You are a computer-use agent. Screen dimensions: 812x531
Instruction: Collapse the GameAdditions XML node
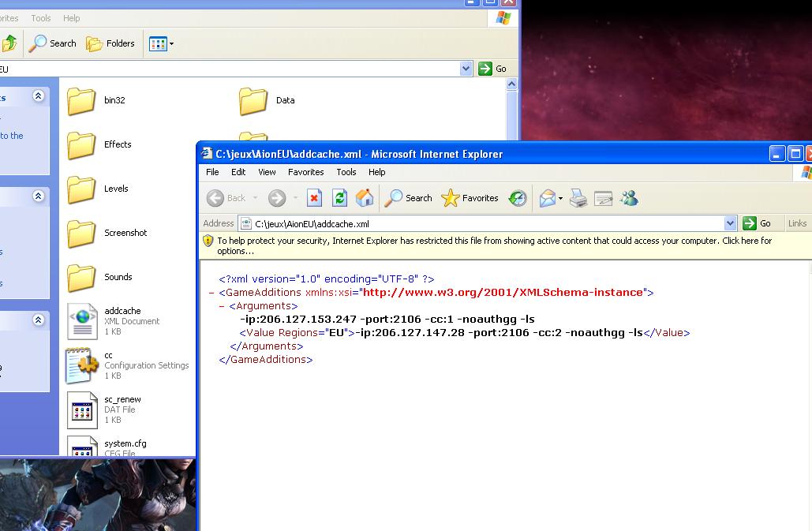tap(211, 293)
